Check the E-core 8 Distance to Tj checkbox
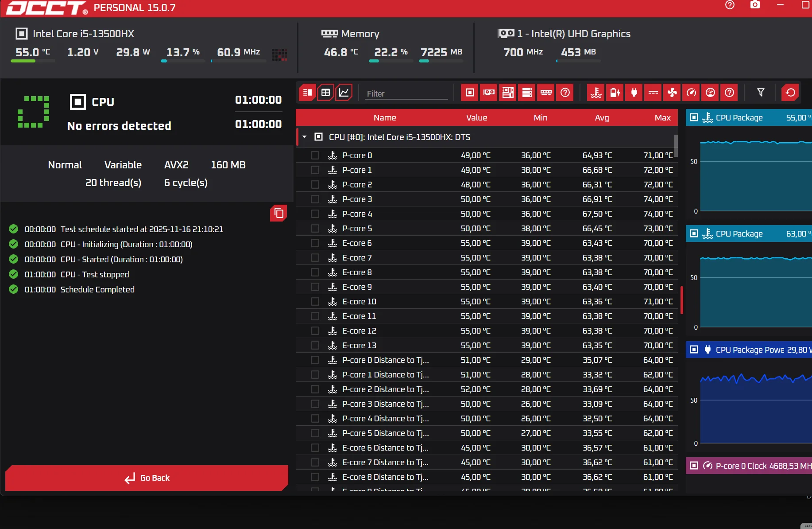Screen dimensions: 812x529 click(315, 477)
